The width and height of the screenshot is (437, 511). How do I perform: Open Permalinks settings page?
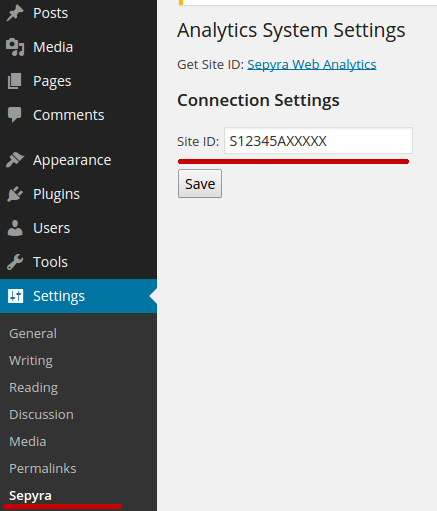[43, 469]
